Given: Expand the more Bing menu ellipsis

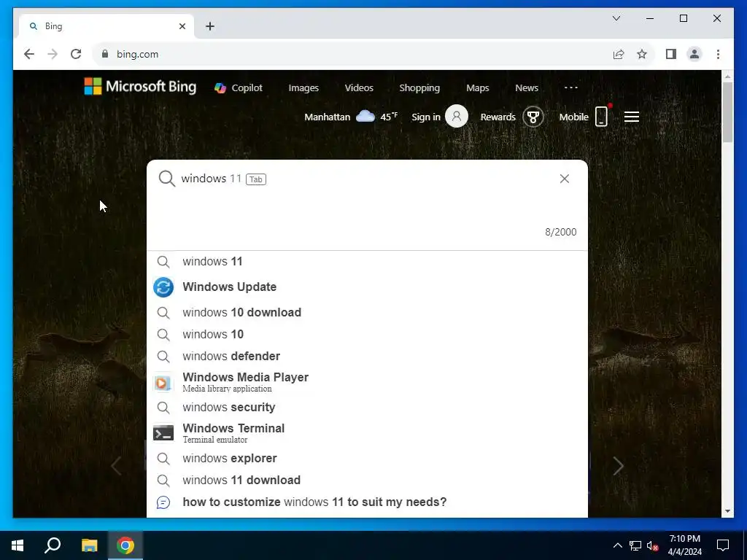Looking at the screenshot, I should (x=570, y=87).
